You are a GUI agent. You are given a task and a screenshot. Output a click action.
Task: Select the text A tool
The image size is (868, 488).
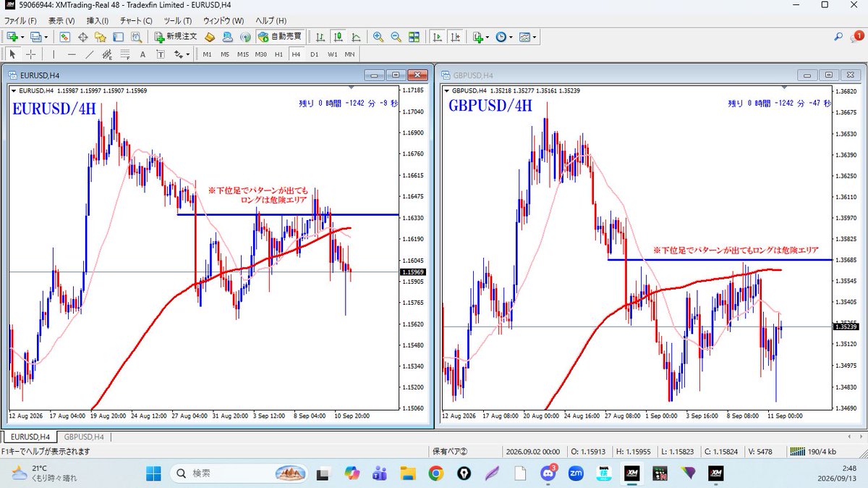[142, 54]
